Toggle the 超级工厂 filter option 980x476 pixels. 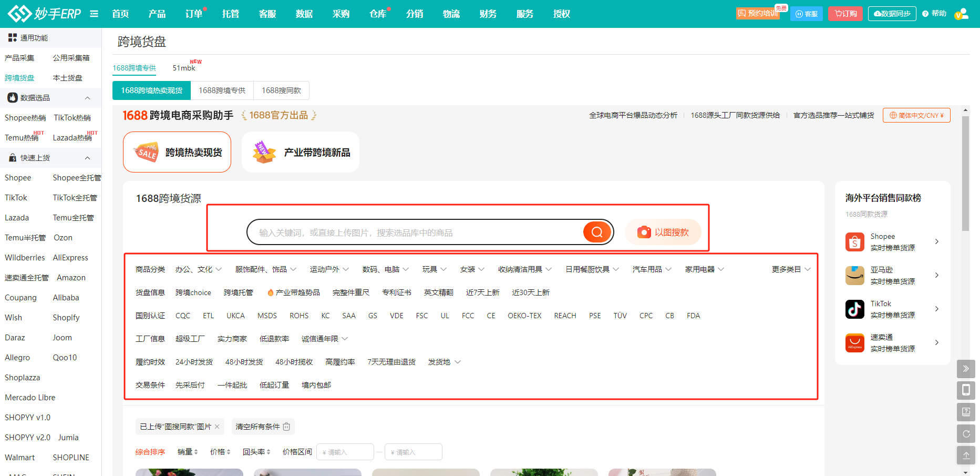tap(190, 339)
